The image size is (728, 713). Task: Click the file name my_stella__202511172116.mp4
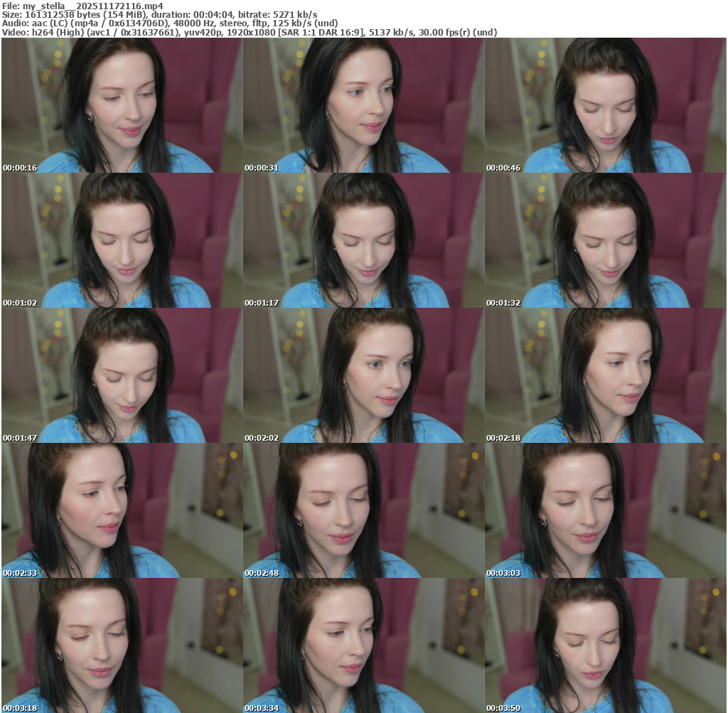coord(93,6)
